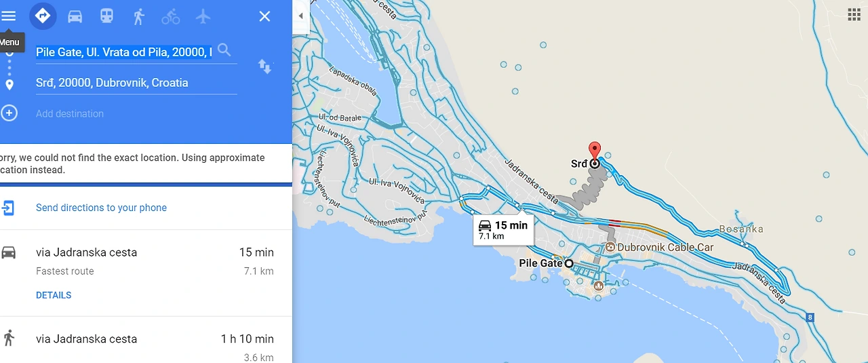This screenshot has height=363, width=868.
Task: Click the red Srđ destination pin
Action: pos(595,152)
